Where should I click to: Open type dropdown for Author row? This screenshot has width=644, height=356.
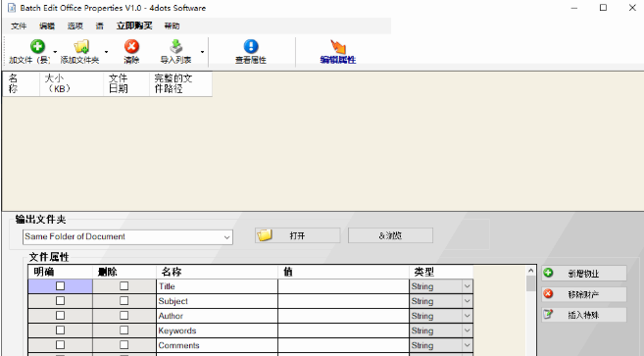click(x=467, y=316)
